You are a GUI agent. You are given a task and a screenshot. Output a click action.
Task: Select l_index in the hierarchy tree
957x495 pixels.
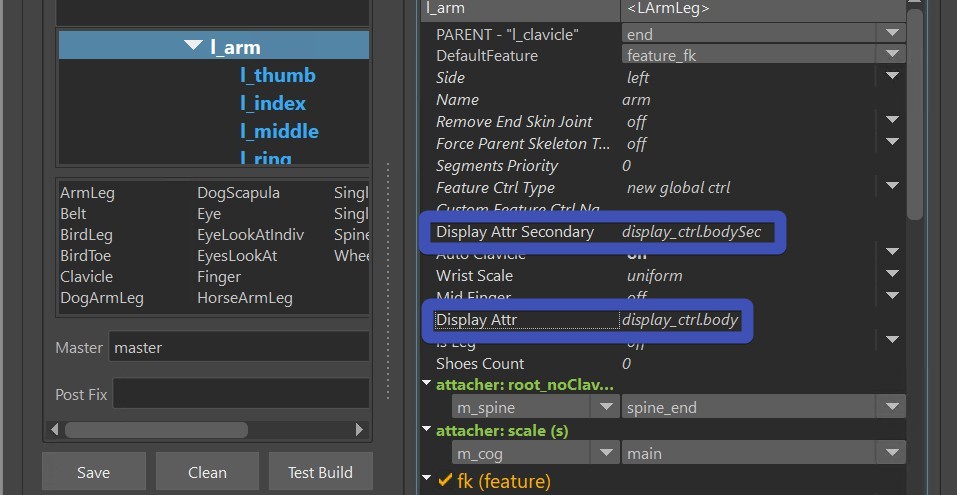(273, 104)
